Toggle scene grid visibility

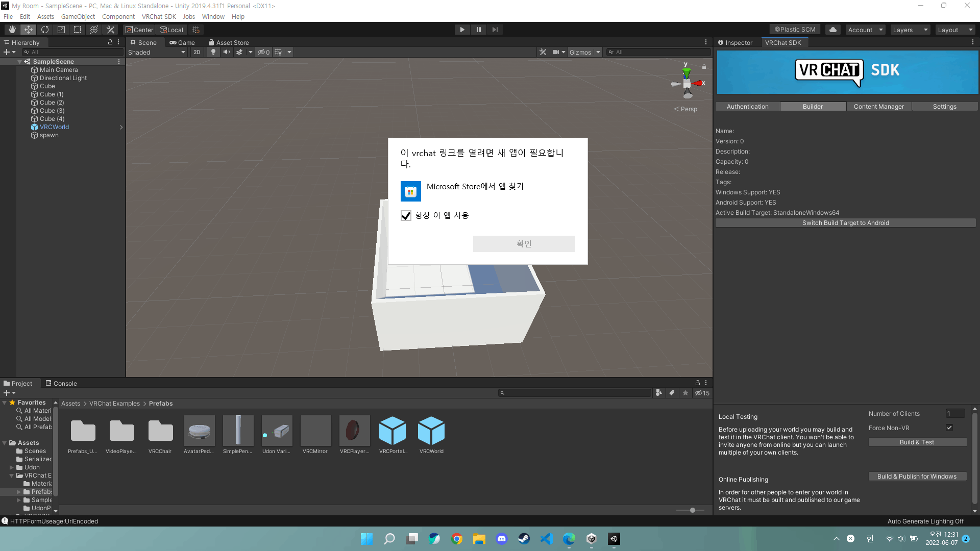[278, 52]
